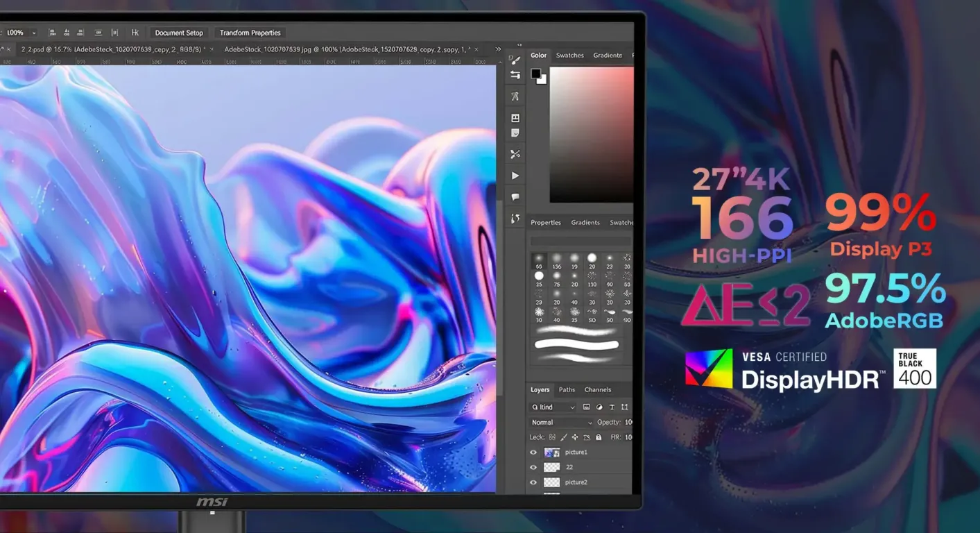Click the square face icon in the panel strip
This screenshot has height=533, width=980.
click(515, 118)
